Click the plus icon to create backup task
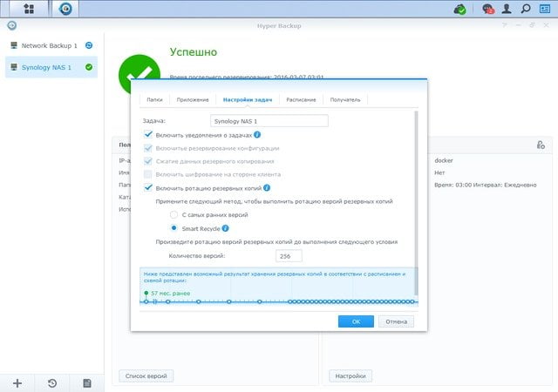Image resolution: width=558 pixels, height=392 pixels. (x=17, y=383)
